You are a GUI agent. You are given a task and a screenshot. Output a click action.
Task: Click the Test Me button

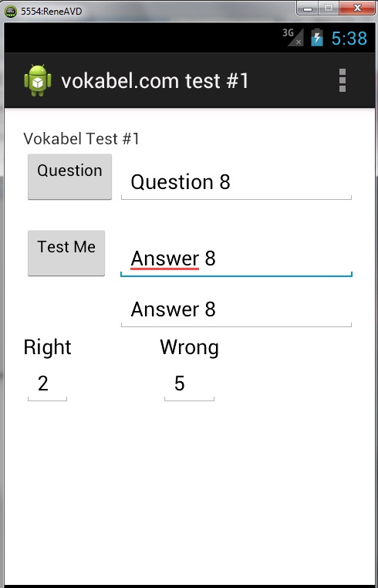tap(66, 253)
